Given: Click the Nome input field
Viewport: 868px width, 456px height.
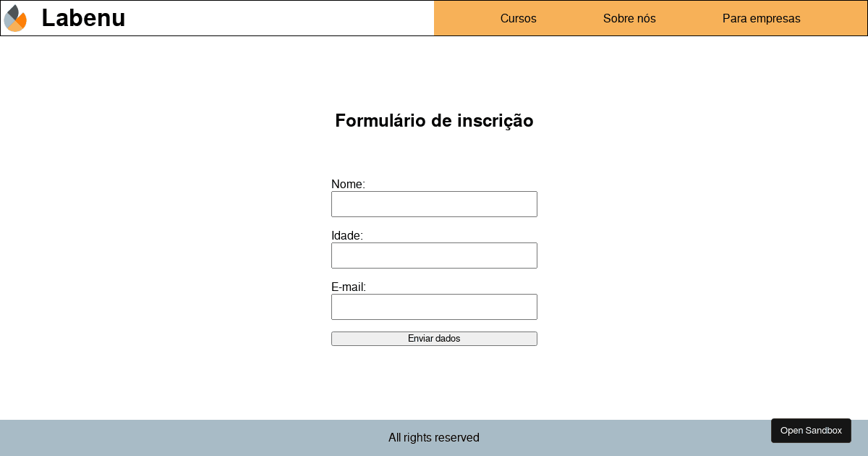Looking at the screenshot, I should tap(434, 204).
